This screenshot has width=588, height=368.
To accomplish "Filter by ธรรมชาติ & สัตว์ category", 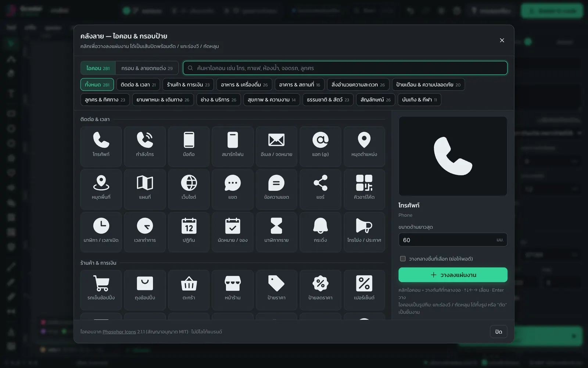I will coord(328,100).
